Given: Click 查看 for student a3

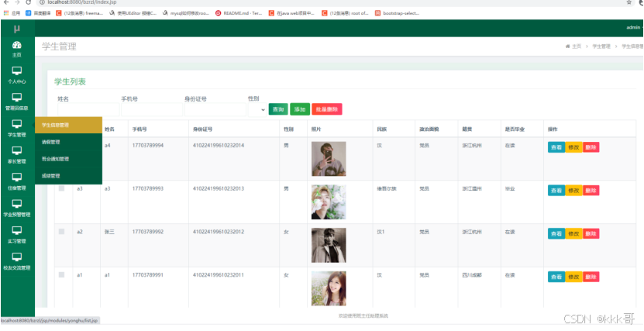Looking at the screenshot, I should 556,191.
